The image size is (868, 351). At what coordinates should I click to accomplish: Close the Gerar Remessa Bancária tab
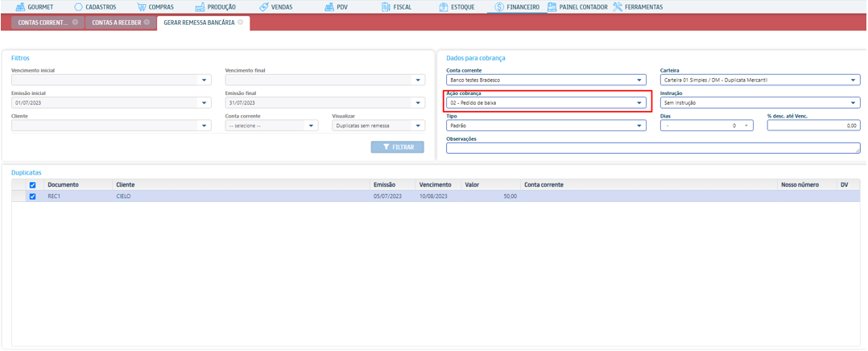coord(241,23)
